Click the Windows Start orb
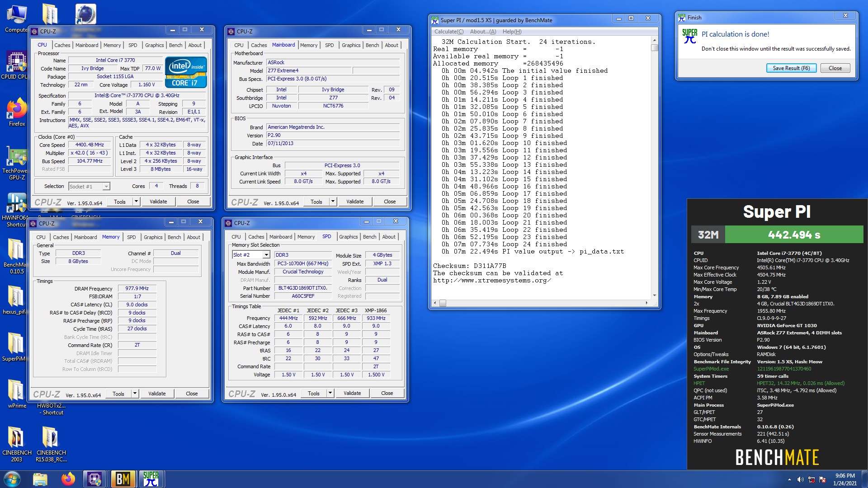868x488 pixels. (x=12, y=479)
